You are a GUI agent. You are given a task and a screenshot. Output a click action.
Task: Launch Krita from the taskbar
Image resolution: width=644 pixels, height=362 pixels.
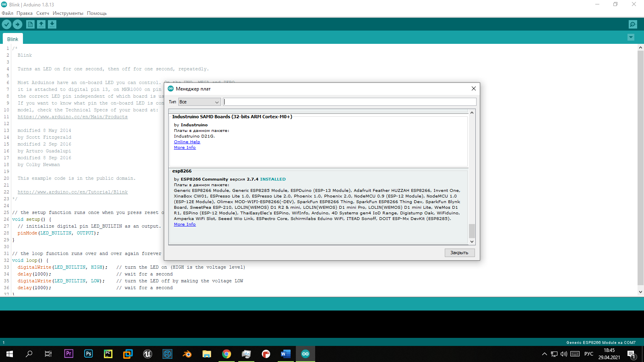[167, 354]
